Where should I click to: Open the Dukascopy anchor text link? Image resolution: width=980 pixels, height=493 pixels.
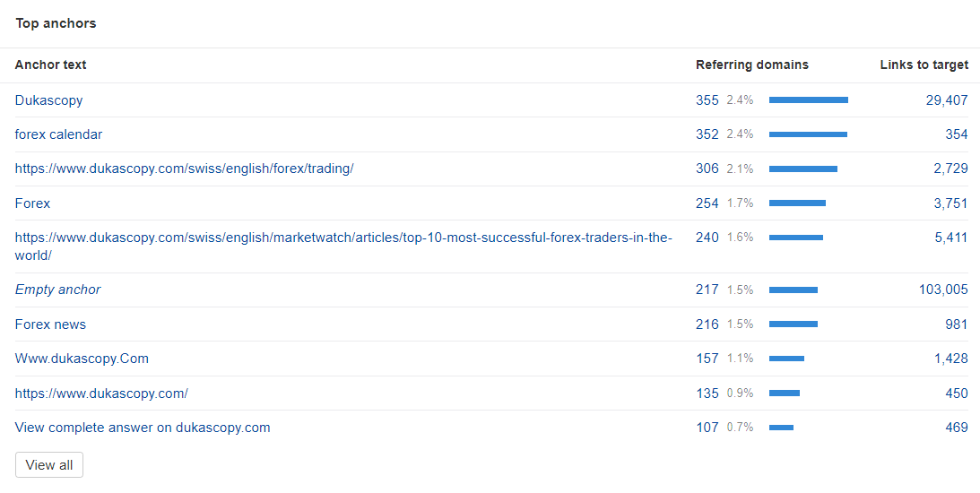[48, 100]
